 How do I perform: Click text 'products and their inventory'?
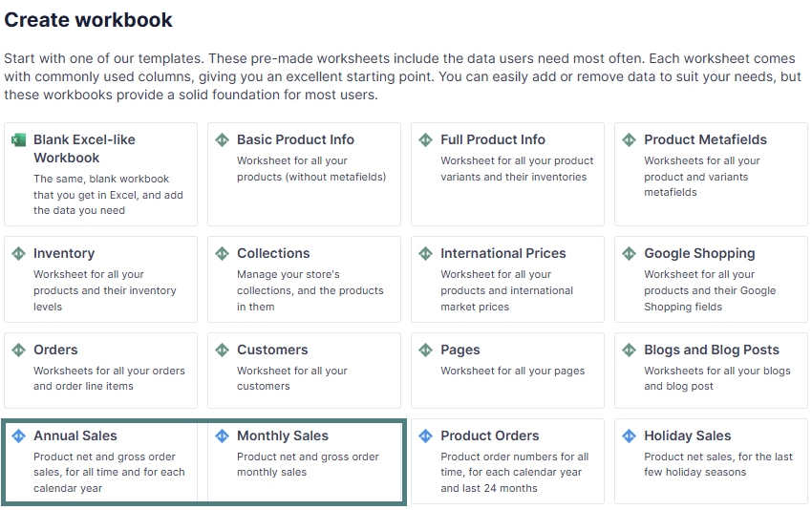click(105, 291)
